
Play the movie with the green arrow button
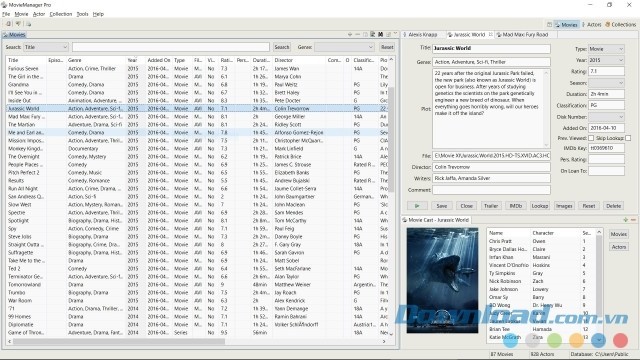[x=417, y=206]
